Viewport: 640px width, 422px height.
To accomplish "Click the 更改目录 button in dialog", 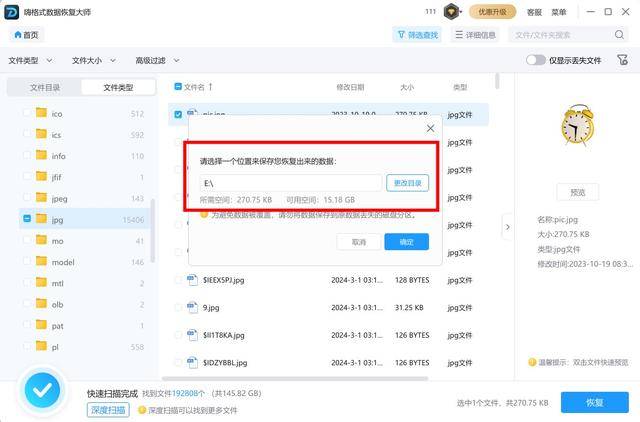I will (408, 184).
